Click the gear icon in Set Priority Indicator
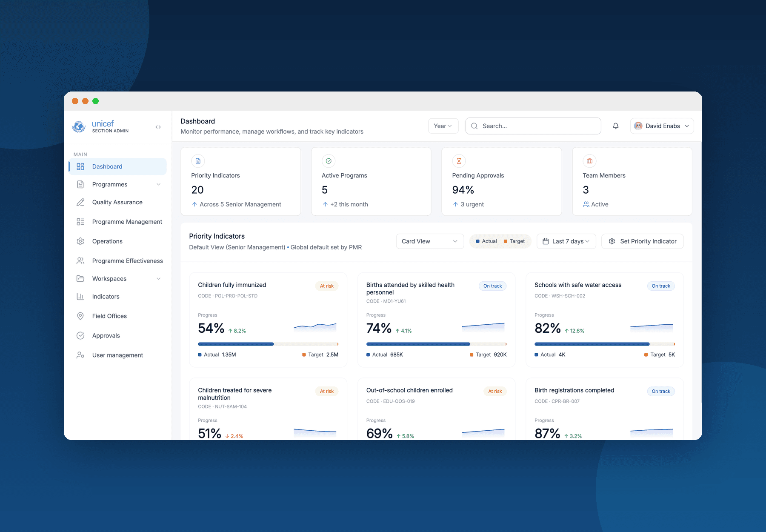Viewport: 766px width, 532px height. click(612, 241)
